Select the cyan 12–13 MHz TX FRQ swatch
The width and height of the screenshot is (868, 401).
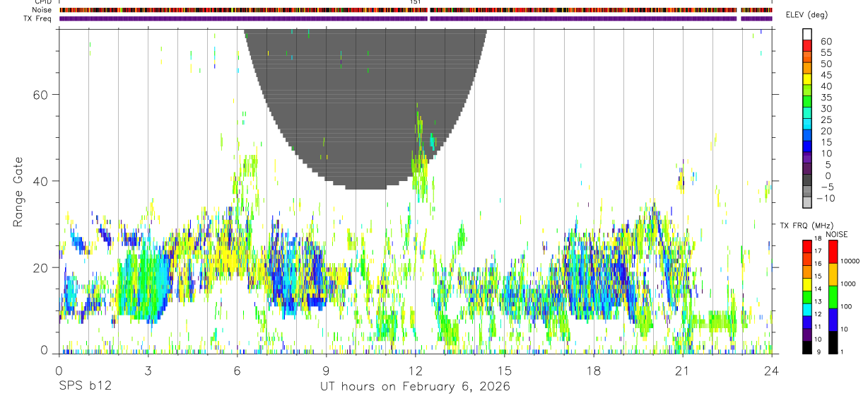point(807,308)
